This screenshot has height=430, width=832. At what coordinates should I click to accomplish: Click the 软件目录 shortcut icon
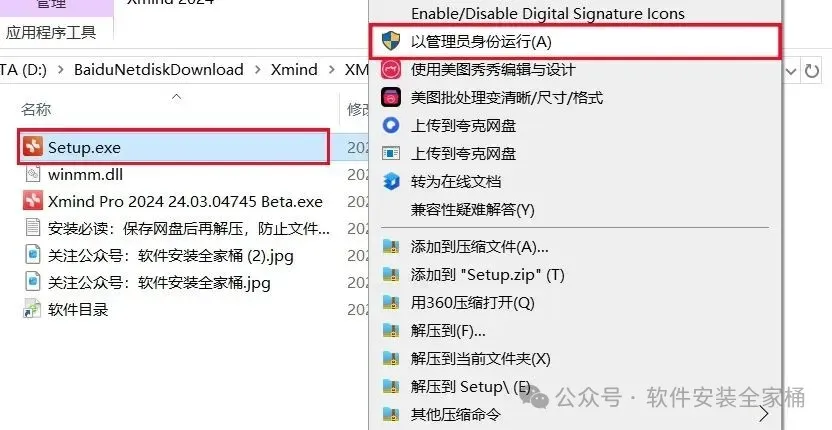coord(32,308)
